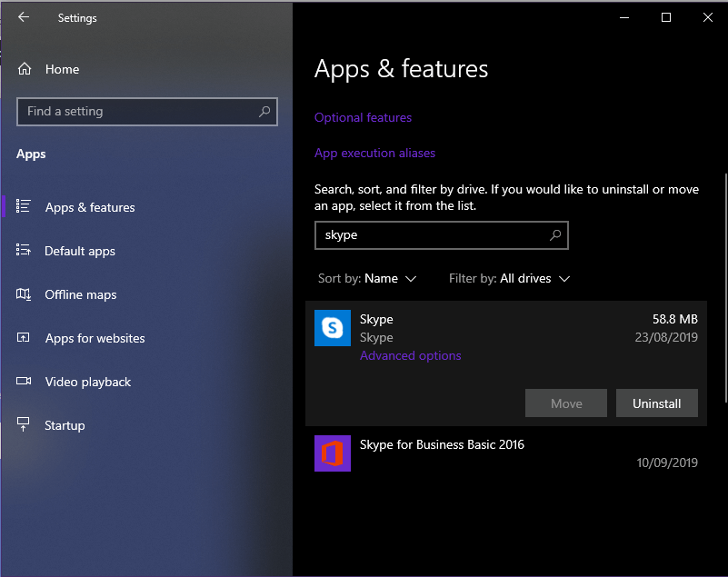Open the Apps for websites page
Image resolution: width=728 pixels, height=577 pixels.
pos(95,338)
